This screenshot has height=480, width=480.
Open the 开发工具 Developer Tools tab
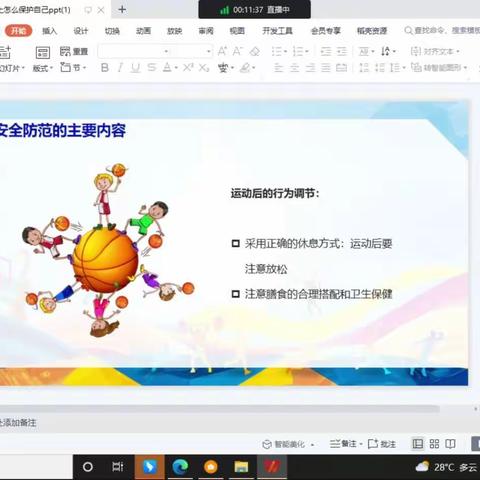click(277, 31)
